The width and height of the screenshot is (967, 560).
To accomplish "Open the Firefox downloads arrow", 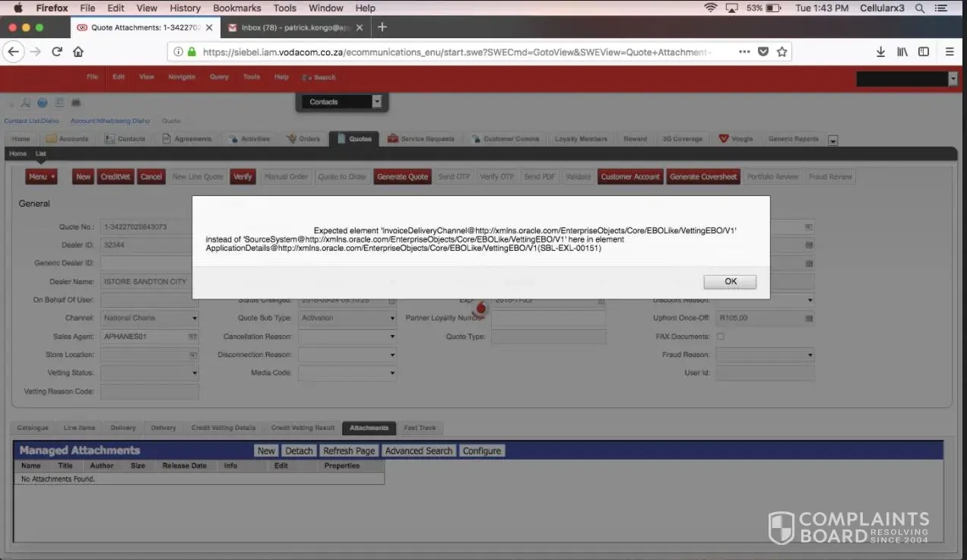I will click(x=880, y=52).
